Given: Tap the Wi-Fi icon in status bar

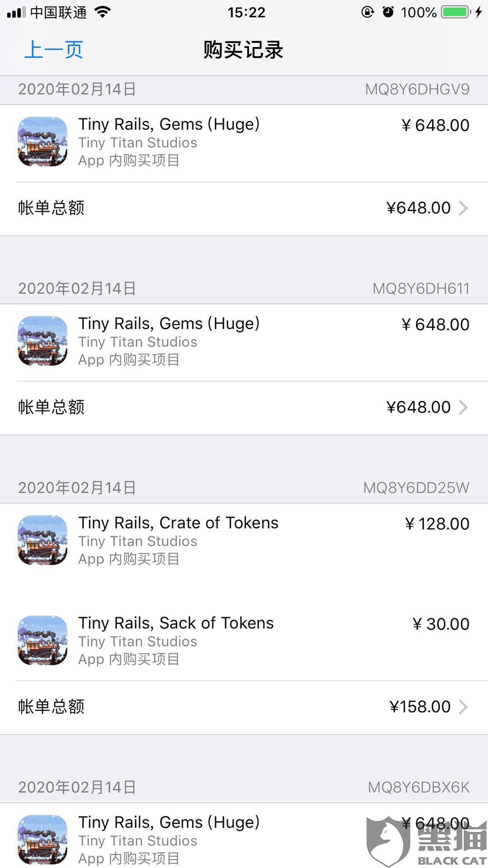Looking at the screenshot, I should (x=103, y=12).
